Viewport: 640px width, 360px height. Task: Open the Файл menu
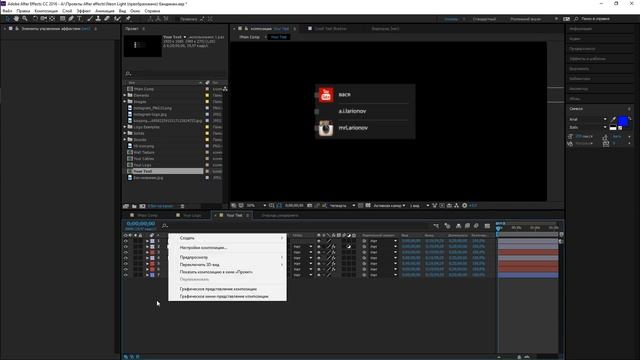click(7, 11)
